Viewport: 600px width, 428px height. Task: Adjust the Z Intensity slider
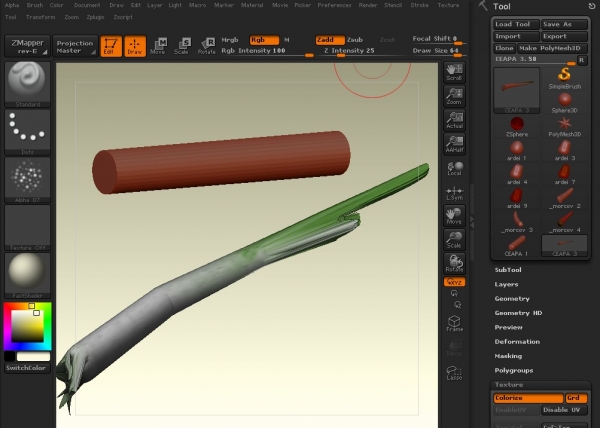click(x=362, y=52)
